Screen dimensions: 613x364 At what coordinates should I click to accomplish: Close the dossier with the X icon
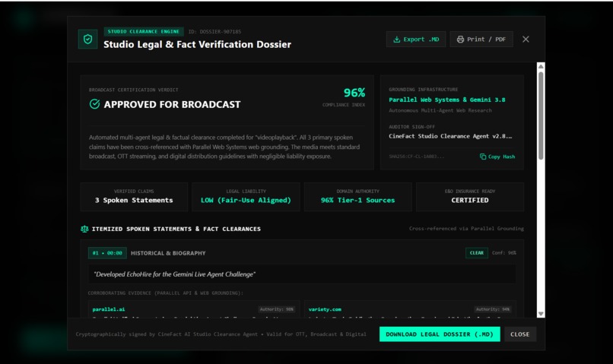pyautogui.click(x=526, y=39)
